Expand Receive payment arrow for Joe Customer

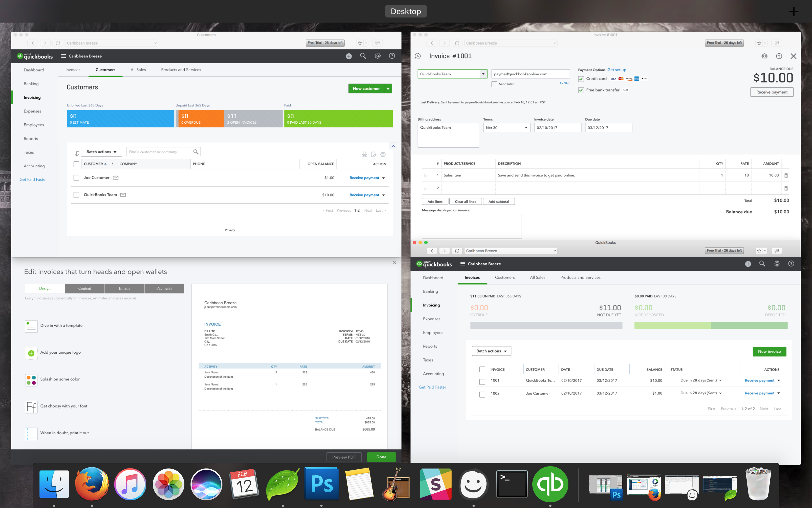(x=383, y=178)
